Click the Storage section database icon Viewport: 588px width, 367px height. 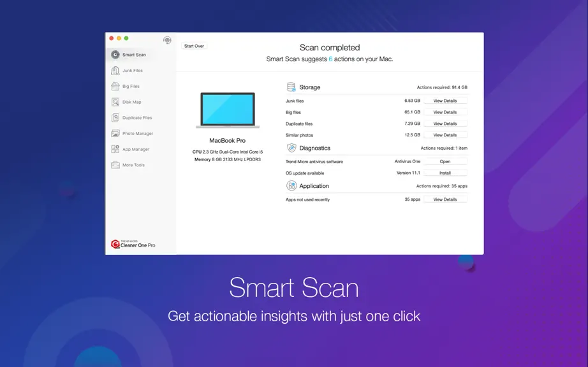tap(291, 87)
